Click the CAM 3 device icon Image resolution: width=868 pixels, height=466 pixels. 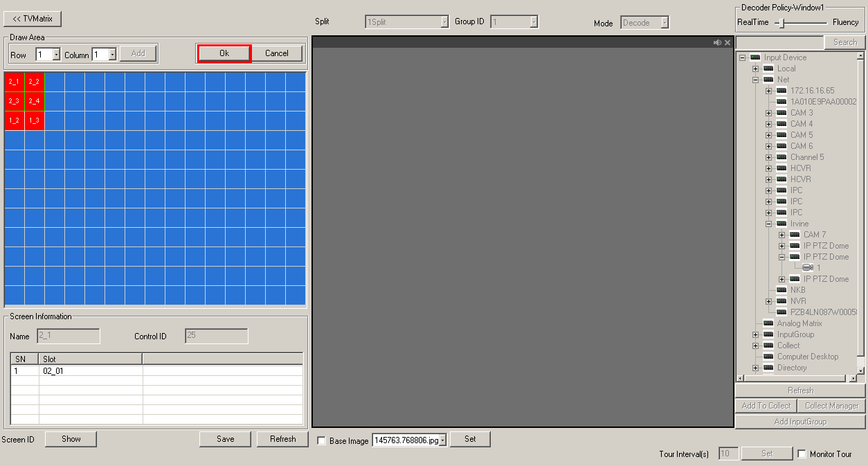click(x=781, y=113)
